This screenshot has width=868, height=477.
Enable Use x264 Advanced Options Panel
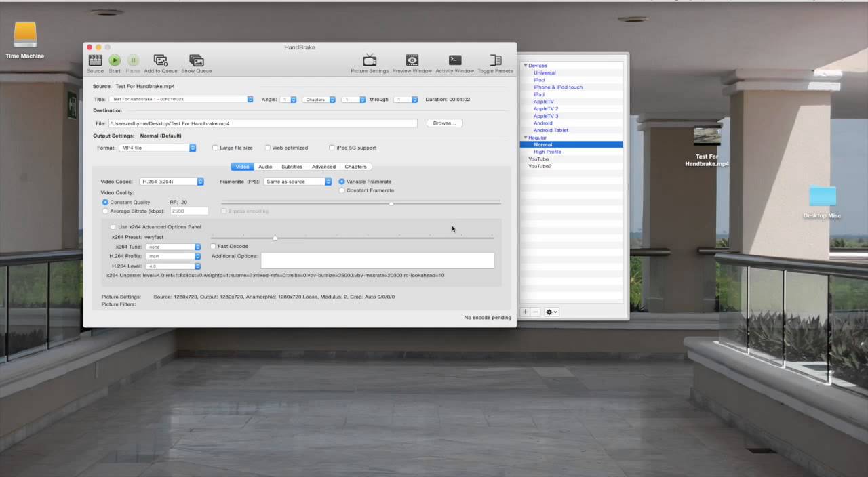[113, 227]
